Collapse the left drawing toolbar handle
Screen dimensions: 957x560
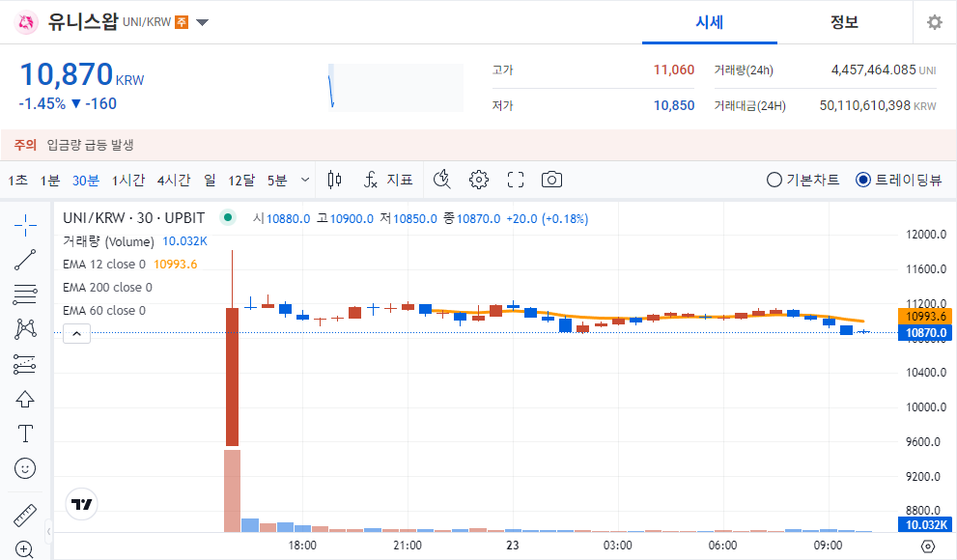coord(49,531)
